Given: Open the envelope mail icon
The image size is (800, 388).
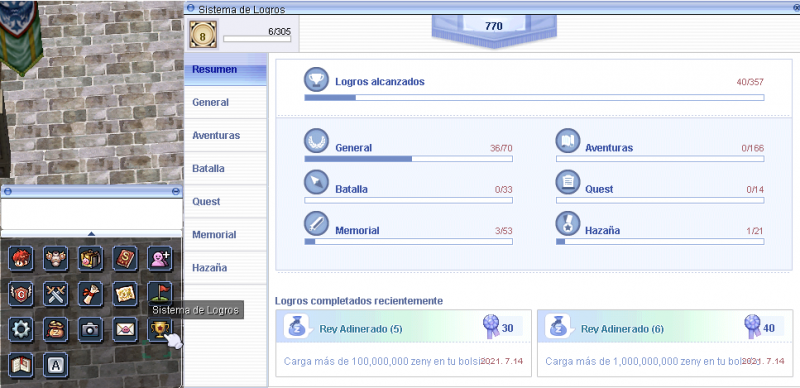Looking at the screenshot, I should [x=125, y=330].
